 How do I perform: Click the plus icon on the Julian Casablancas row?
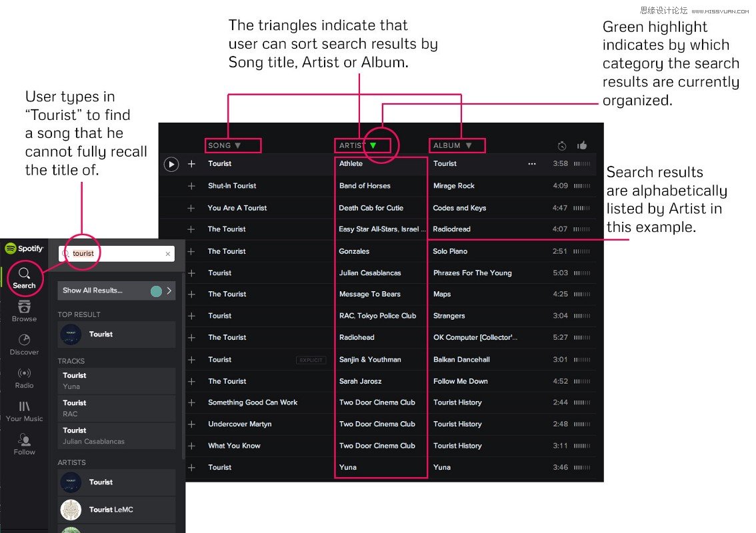tap(191, 273)
